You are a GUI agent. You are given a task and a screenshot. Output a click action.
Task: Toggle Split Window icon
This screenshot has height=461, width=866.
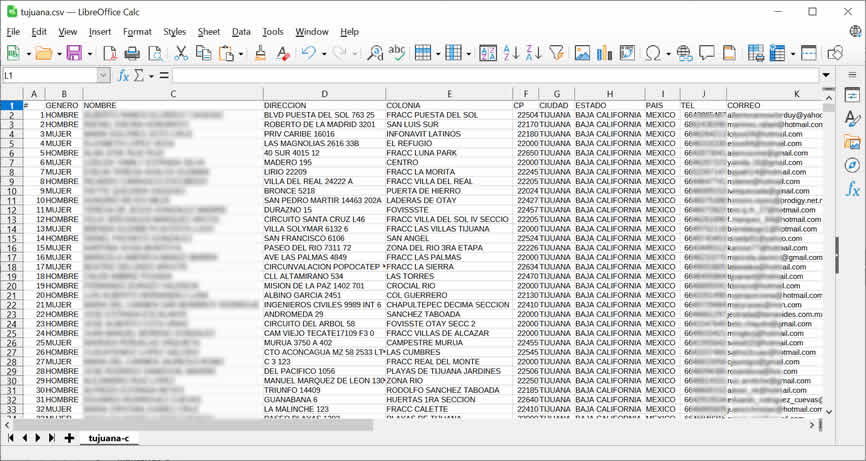809,53
